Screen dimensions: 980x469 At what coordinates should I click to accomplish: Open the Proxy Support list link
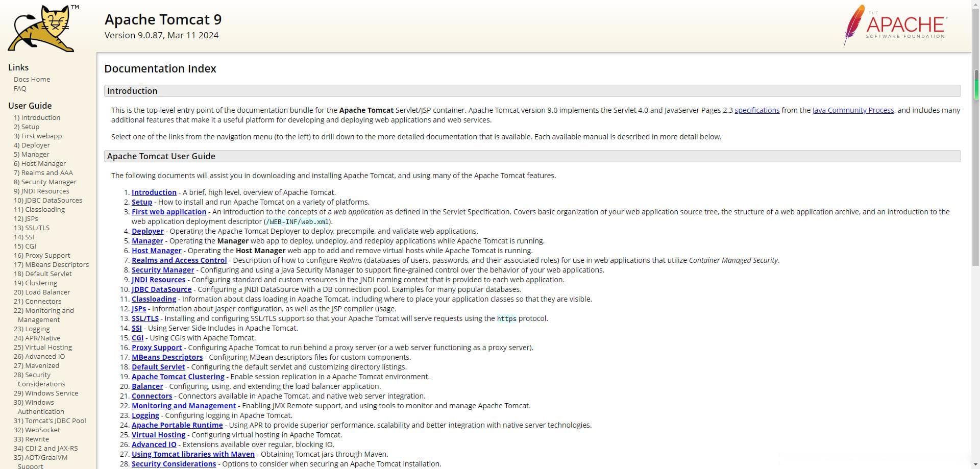point(157,348)
